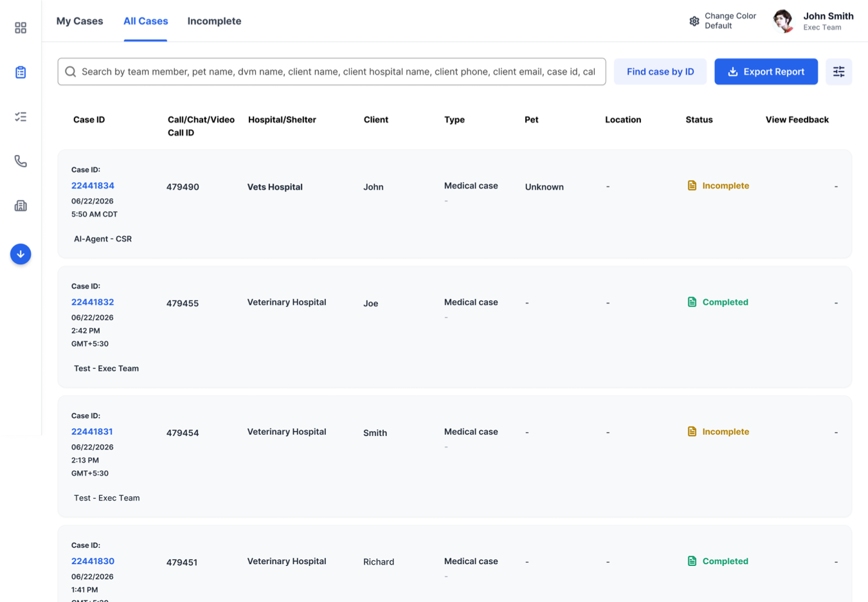Click the Unknown pet cell
The image size is (868, 602).
coord(545,187)
